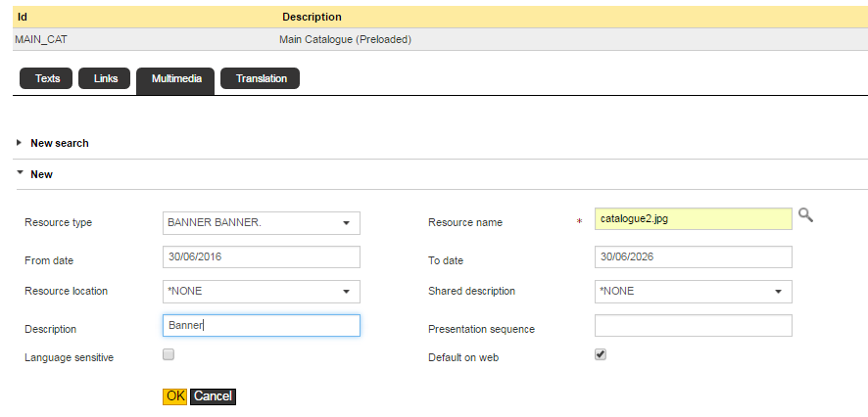Viewport: 868px width, 417px height.
Task: Click the To date field
Action: point(693,256)
